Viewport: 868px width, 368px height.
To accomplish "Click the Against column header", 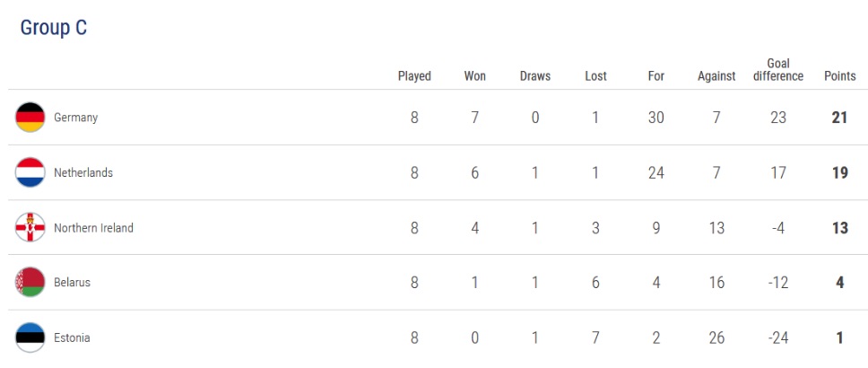I will pos(716,76).
